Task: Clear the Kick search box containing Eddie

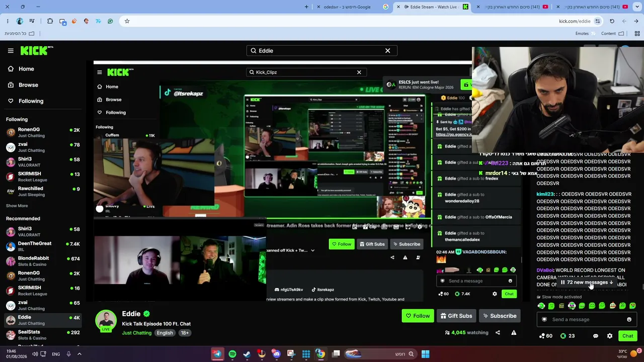Action: pos(387,51)
